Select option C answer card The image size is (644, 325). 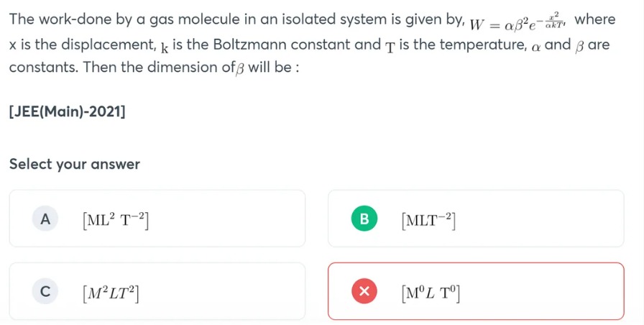coord(157,291)
